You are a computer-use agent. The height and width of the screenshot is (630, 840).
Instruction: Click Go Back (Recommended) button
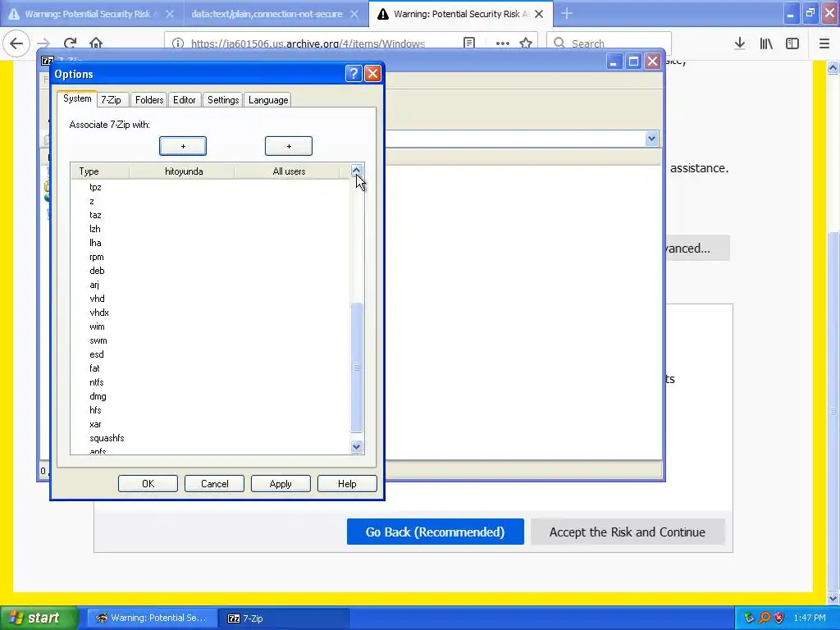(x=435, y=532)
